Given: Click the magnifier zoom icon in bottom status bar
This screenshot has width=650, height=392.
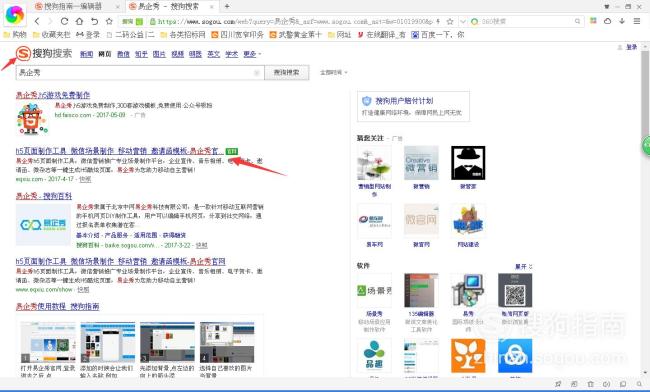Looking at the screenshot, I should pos(639,384).
